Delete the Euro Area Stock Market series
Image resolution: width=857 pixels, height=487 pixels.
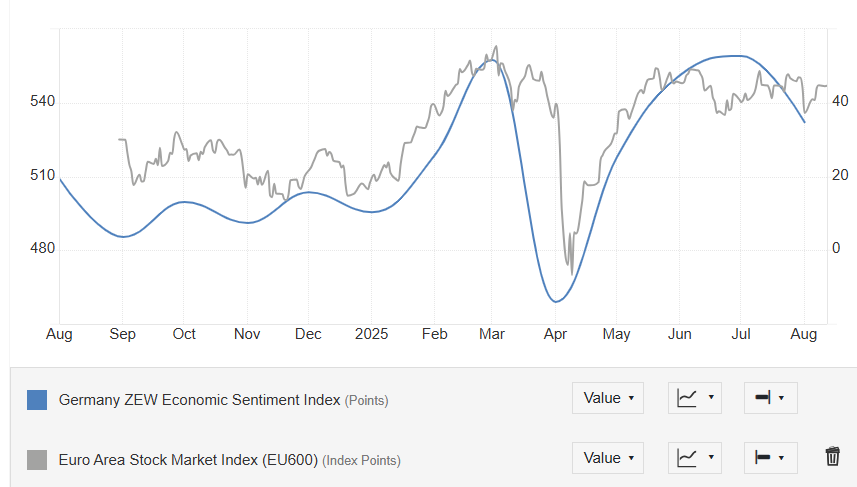(832, 457)
